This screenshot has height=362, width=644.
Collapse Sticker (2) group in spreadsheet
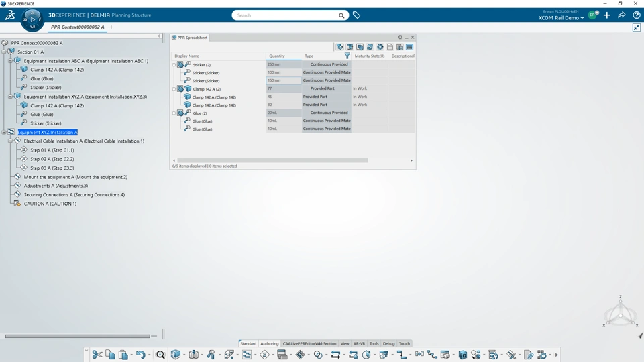174,65
